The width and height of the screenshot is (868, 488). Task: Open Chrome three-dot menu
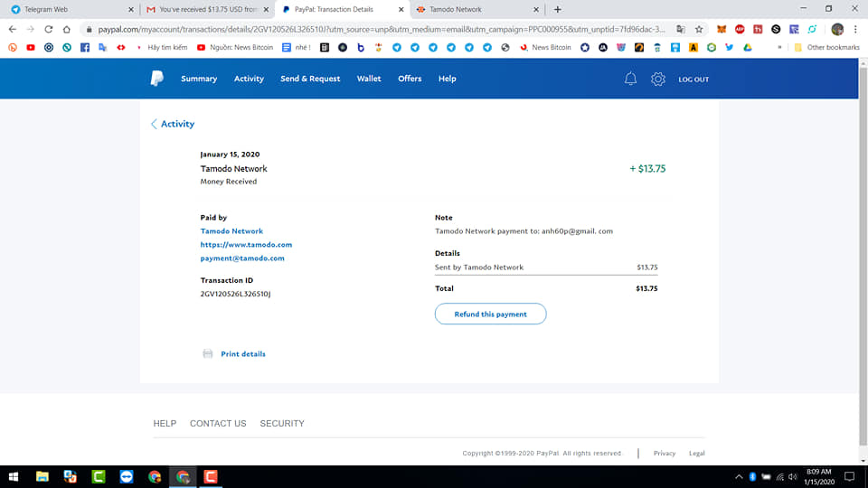pyautogui.click(x=855, y=29)
